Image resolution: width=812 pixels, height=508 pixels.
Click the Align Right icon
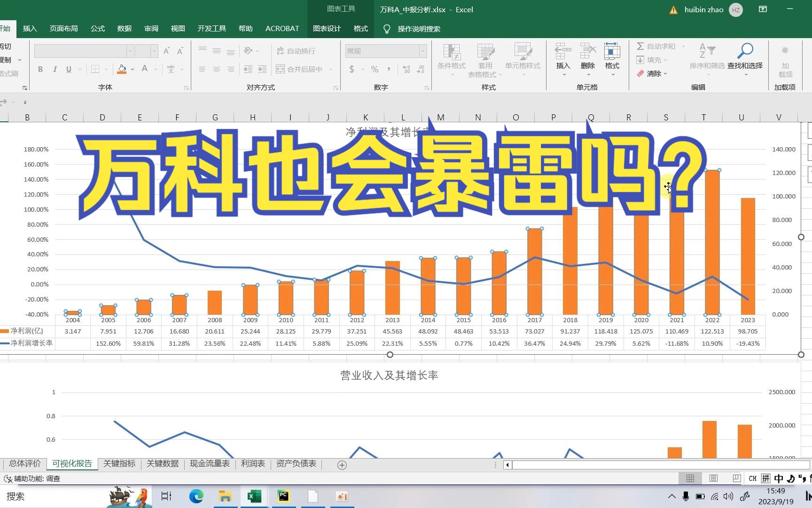tap(231, 69)
